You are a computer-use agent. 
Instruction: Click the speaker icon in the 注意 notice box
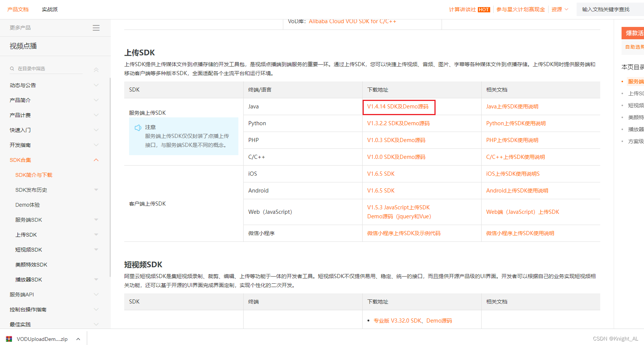tap(138, 127)
